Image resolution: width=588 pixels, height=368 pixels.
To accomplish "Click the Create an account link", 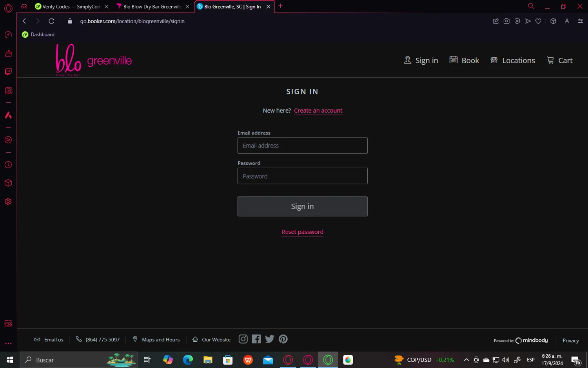I will 318,111.
